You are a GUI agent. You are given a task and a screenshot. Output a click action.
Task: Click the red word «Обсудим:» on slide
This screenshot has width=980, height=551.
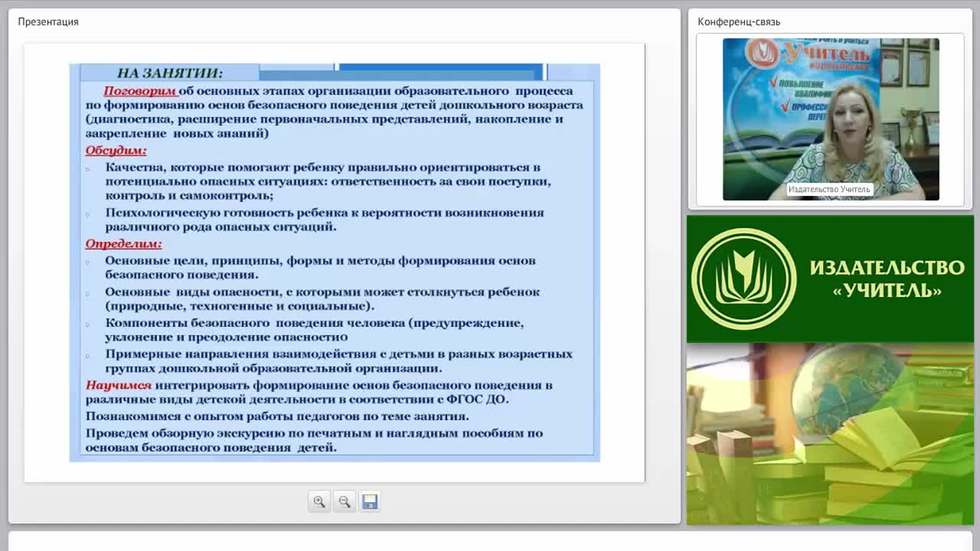pyautogui.click(x=116, y=151)
